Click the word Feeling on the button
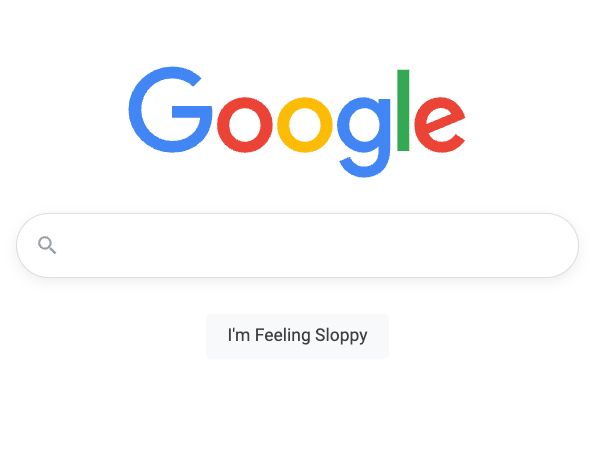The height and width of the screenshot is (458, 598). click(x=283, y=336)
